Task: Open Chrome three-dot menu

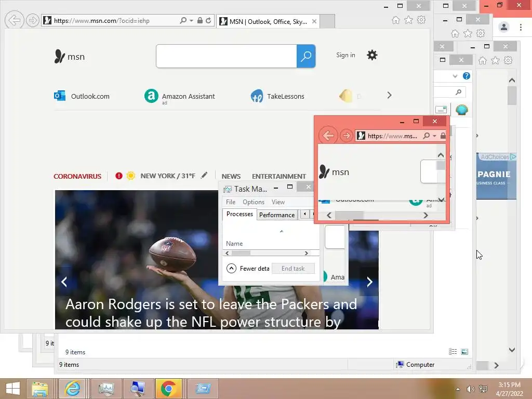Action: click(521, 27)
